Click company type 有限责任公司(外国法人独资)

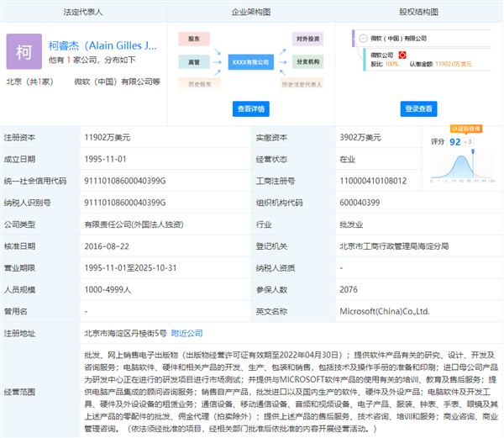[134, 224]
